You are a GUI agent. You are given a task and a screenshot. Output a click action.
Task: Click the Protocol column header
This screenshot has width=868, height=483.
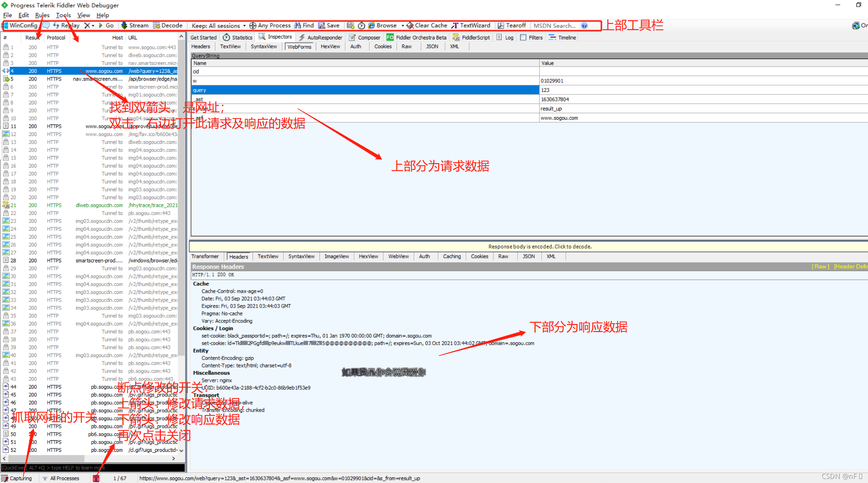point(56,38)
